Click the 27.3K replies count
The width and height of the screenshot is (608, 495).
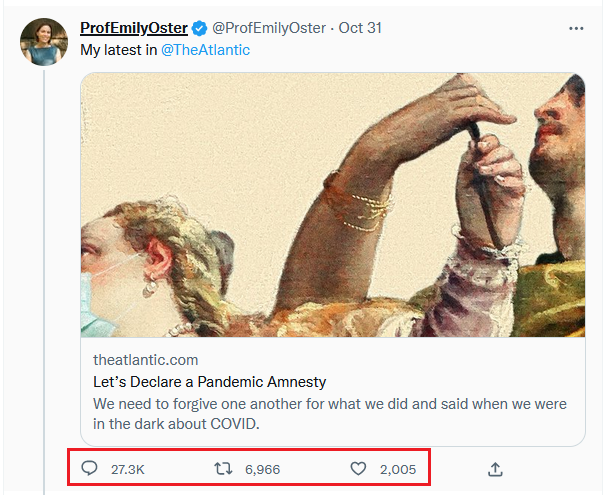128,469
